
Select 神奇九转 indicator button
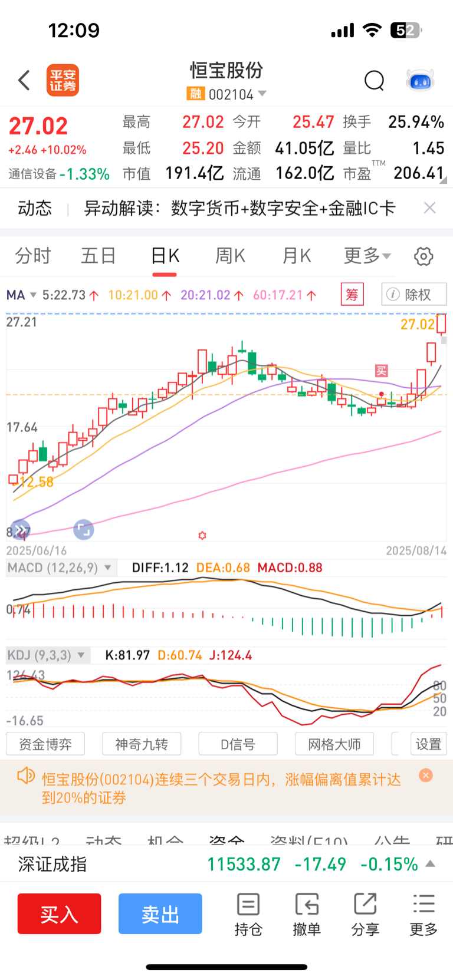[142, 744]
